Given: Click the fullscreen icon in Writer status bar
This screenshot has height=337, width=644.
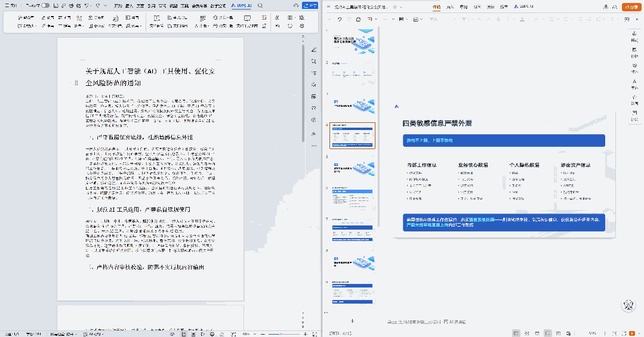Looking at the screenshot, I should tap(315, 334).
